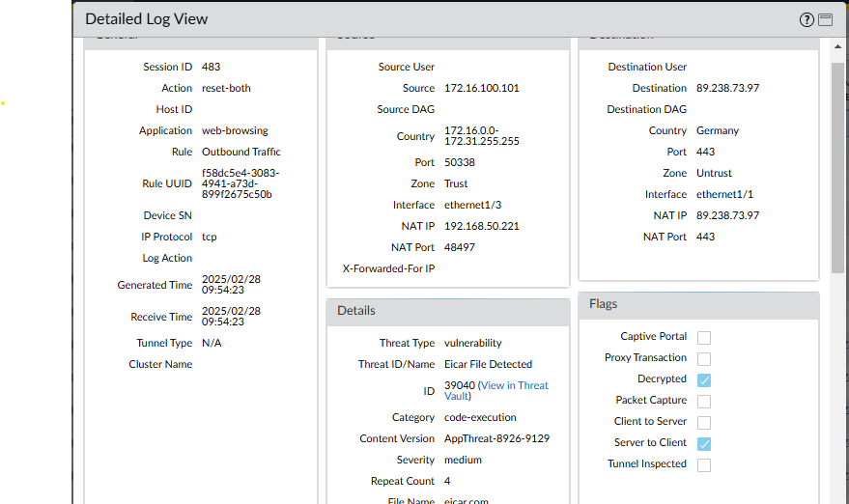Toggle the Tunnel Inspected checkbox
This screenshot has height=504, width=849.
pyautogui.click(x=704, y=465)
